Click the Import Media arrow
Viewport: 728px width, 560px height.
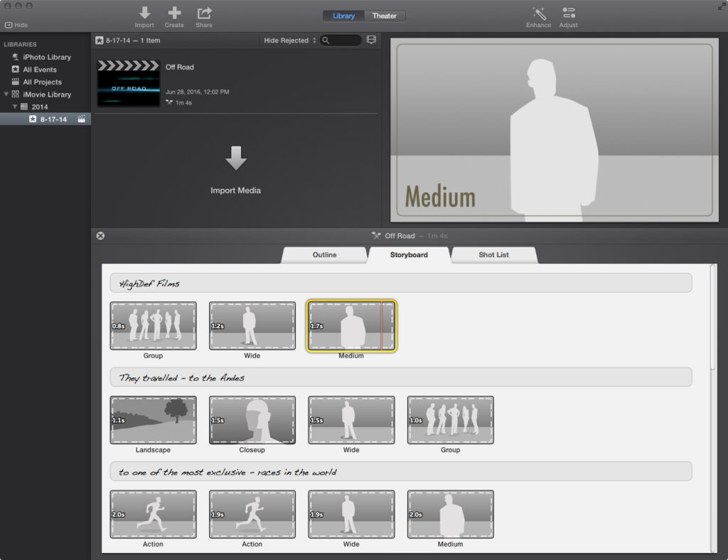[x=235, y=158]
